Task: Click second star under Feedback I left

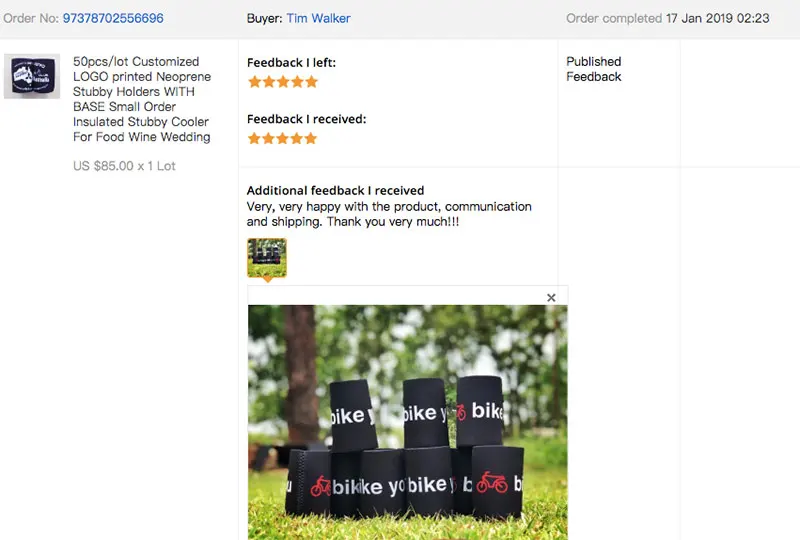Action: 269,82
